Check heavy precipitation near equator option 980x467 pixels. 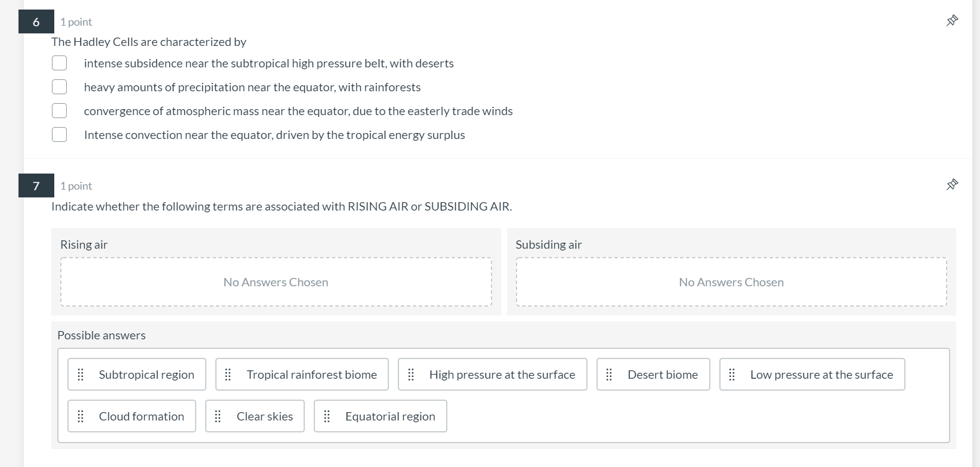(59, 87)
